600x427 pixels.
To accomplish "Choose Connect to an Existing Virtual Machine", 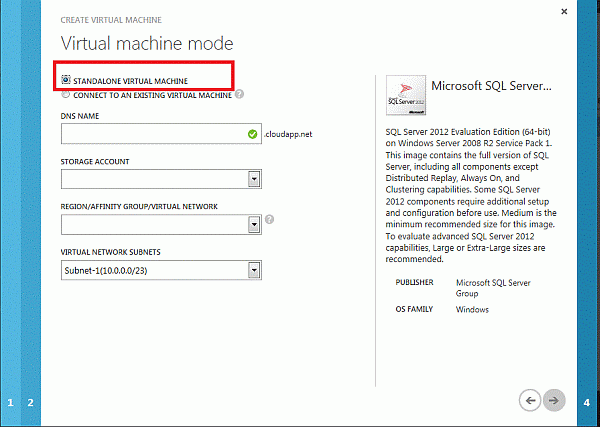I will click(x=66, y=95).
